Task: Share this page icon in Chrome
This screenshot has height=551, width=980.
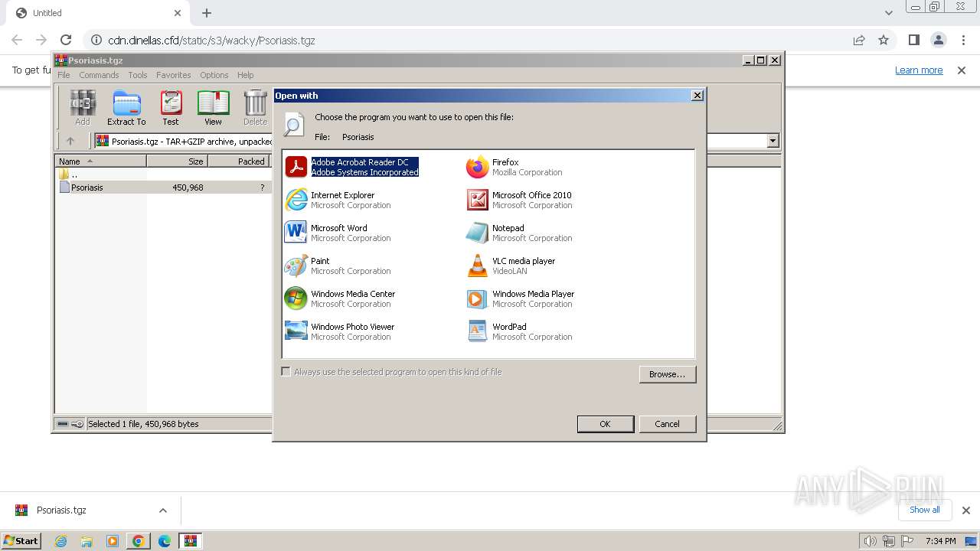Action: coord(859,40)
